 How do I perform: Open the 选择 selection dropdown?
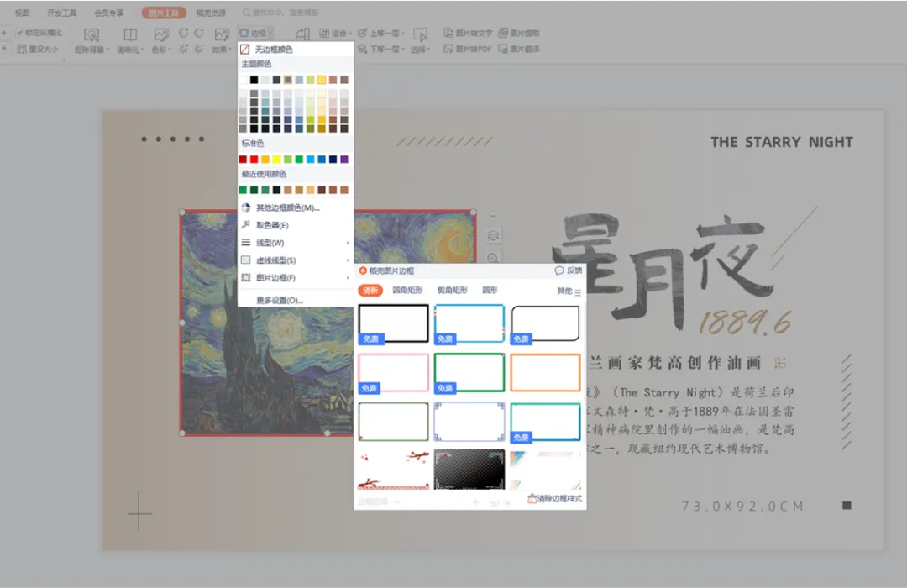pyautogui.click(x=421, y=41)
